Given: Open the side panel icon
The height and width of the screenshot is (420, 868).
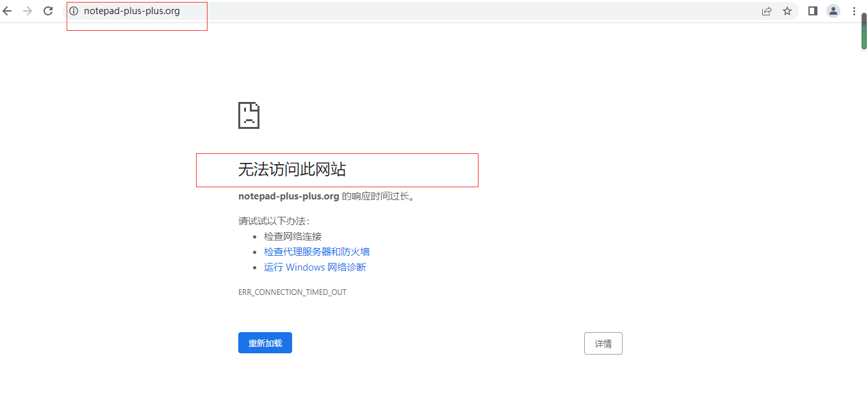Looking at the screenshot, I should tap(813, 11).
